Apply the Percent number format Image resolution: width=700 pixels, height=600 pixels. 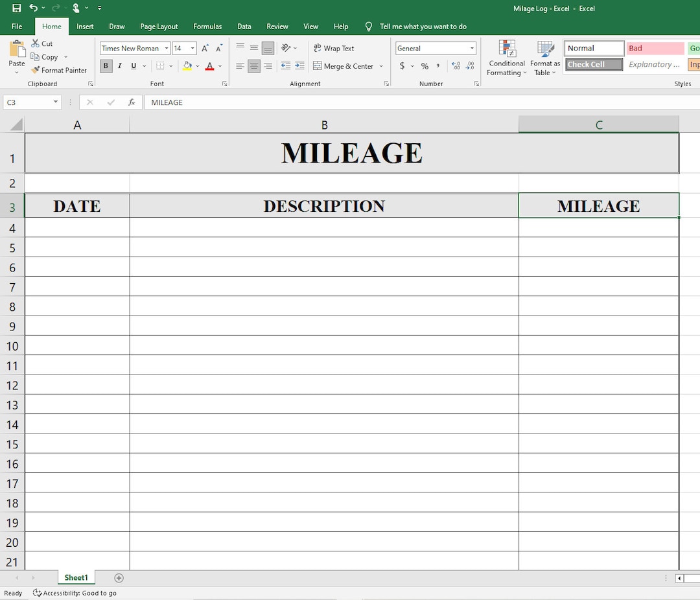coord(425,66)
